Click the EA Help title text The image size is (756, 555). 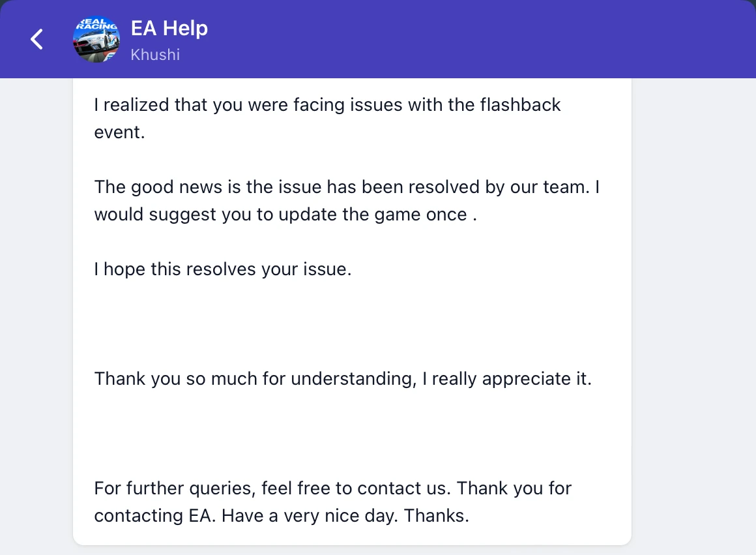[169, 28]
